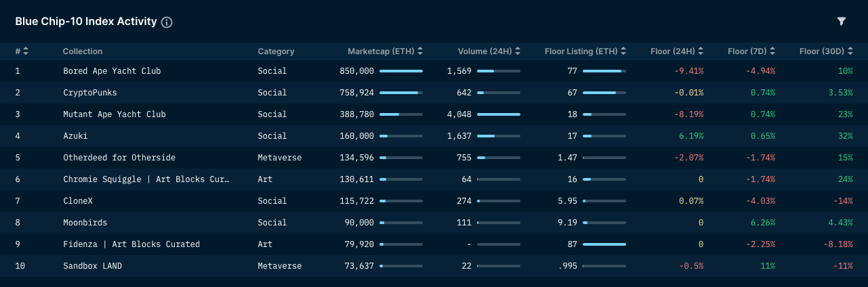868x287 pixels.
Task: Click Azuki marketcap value 160,000
Action: click(357, 136)
